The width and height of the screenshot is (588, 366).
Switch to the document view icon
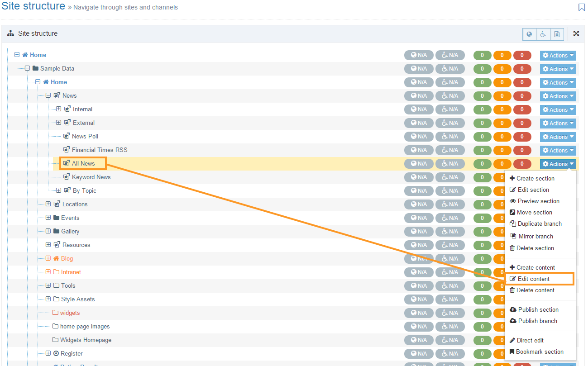tap(557, 34)
